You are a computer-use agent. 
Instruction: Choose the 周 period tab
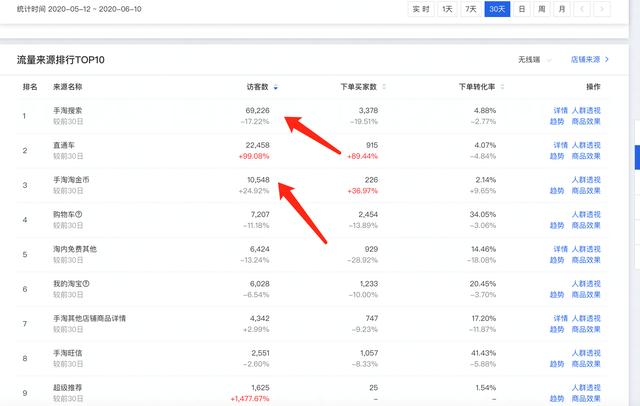(x=542, y=9)
